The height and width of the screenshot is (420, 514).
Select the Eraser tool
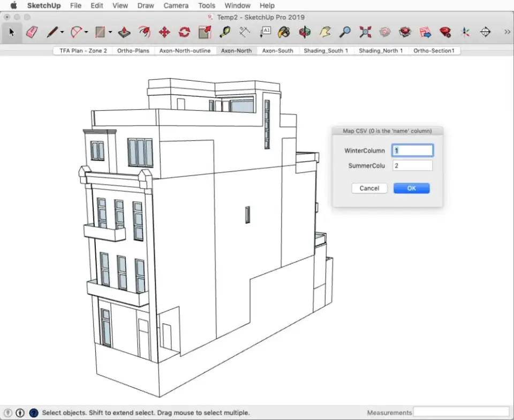click(x=32, y=33)
